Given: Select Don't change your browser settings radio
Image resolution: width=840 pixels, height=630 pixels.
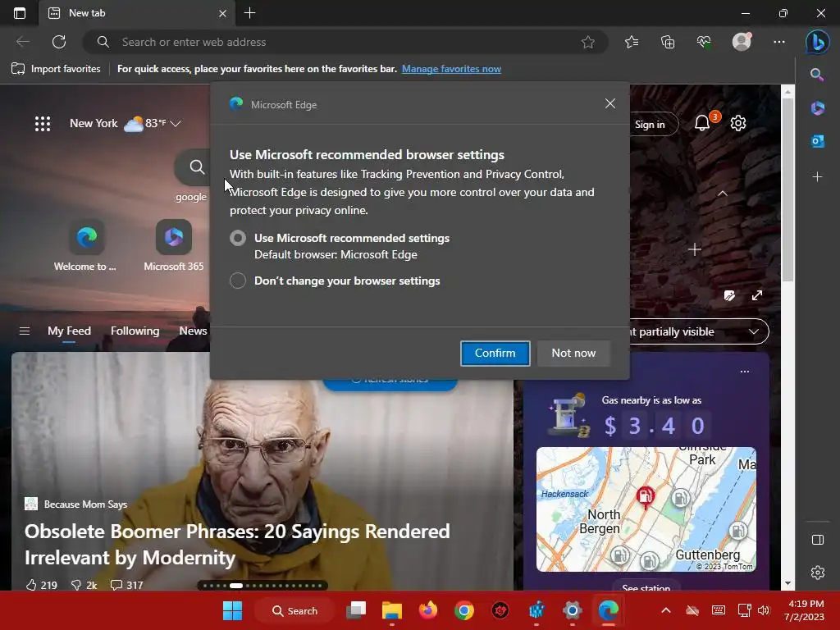Looking at the screenshot, I should (x=238, y=281).
